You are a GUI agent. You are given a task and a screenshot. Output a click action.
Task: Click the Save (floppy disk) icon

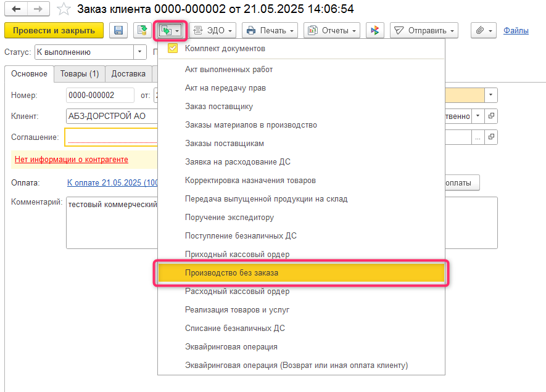[x=118, y=30]
